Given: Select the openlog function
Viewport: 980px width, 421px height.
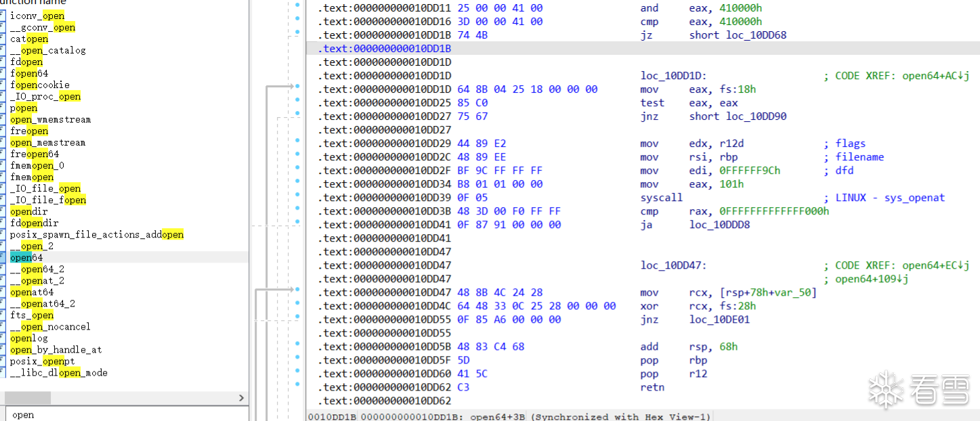Looking at the screenshot, I should click(x=29, y=338).
